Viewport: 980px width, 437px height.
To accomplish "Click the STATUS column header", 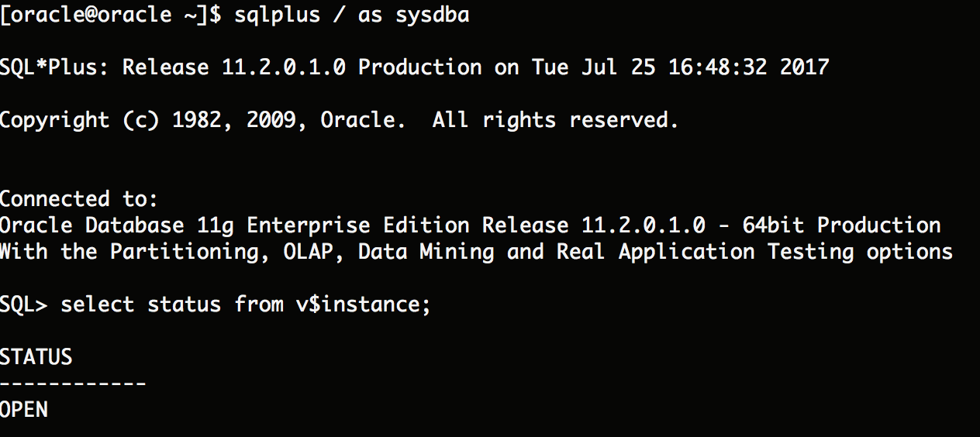I will click(x=36, y=357).
